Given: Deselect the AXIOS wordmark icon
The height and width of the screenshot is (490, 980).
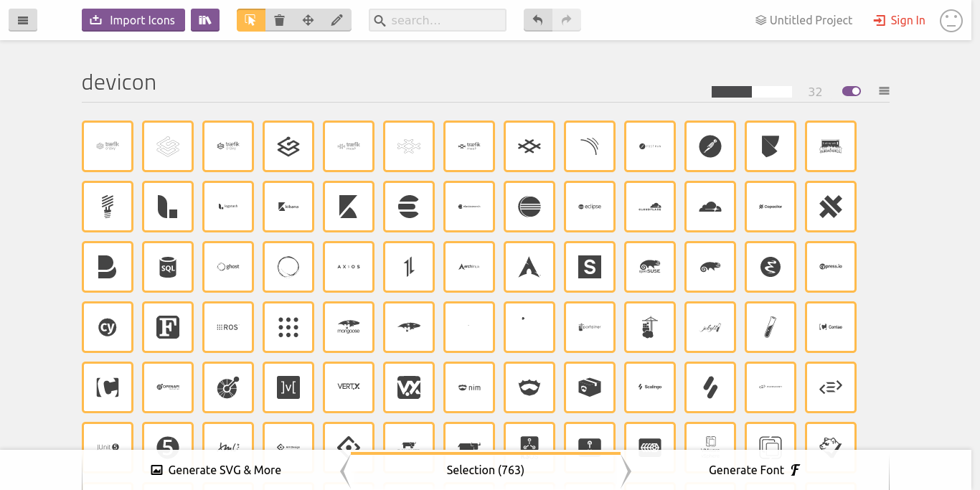Looking at the screenshot, I should [349, 267].
